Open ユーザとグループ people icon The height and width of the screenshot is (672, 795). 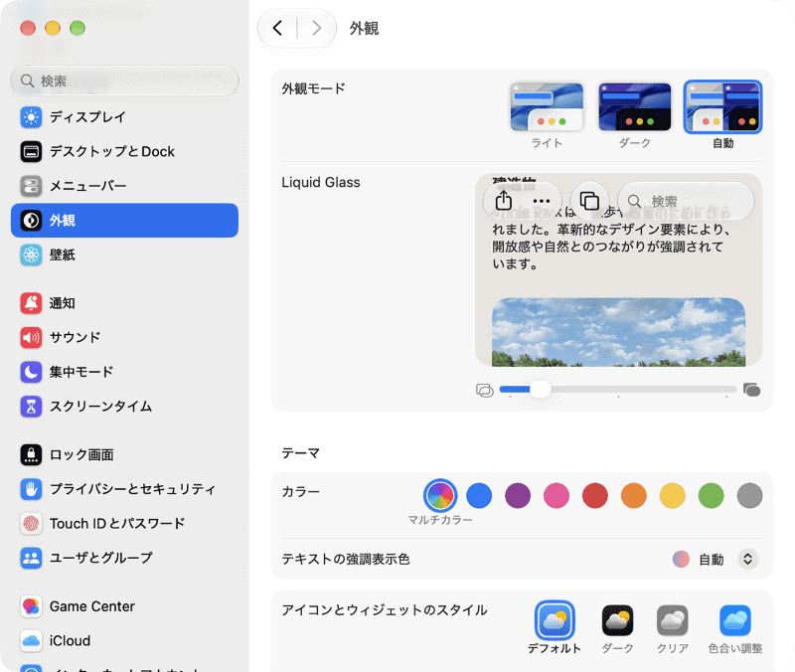tap(31, 558)
